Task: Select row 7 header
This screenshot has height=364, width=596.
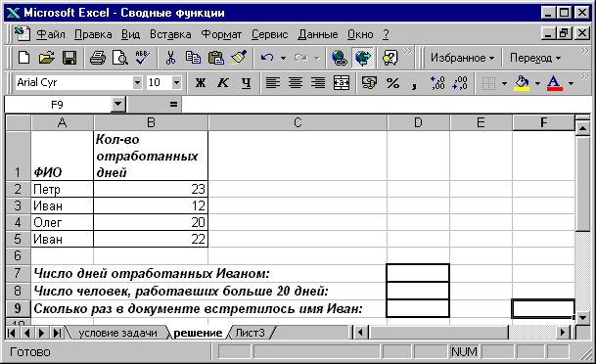Action: pos(18,273)
